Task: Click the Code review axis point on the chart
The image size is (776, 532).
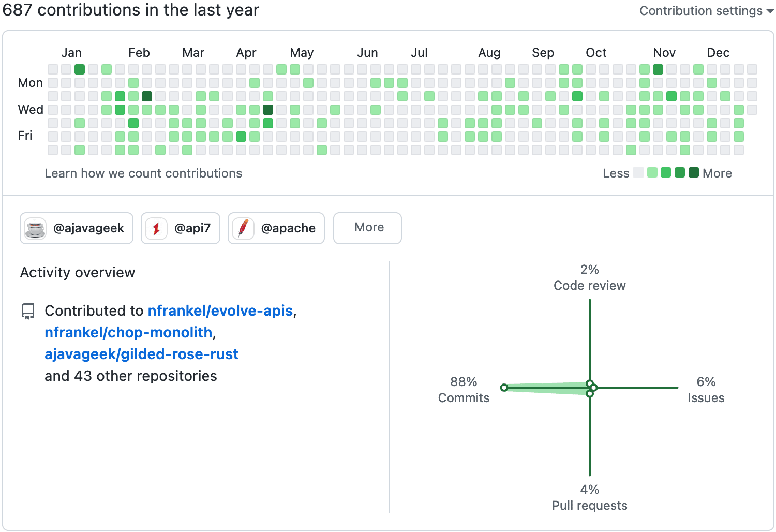Action: coord(590,384)
